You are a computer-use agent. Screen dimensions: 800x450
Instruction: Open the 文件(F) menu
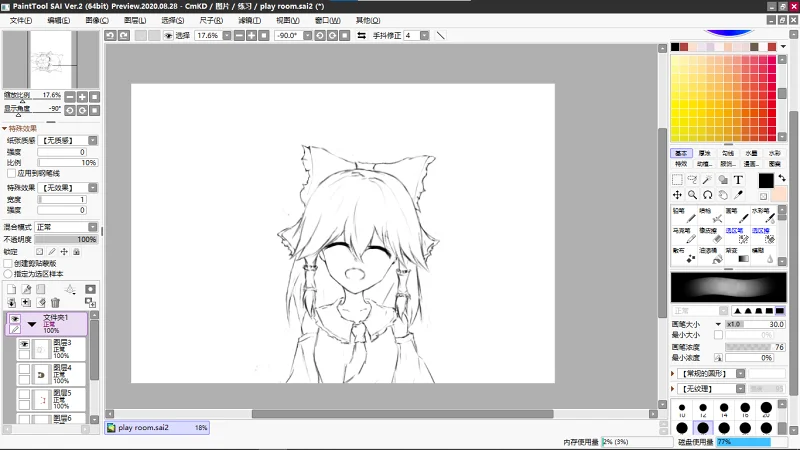tap(20, 20)
